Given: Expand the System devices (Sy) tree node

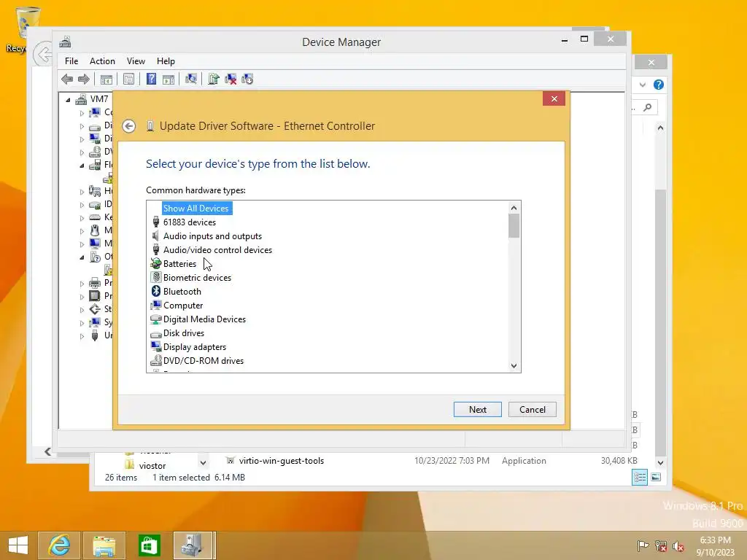Looking at the screenshot, I should coord(82,323).
